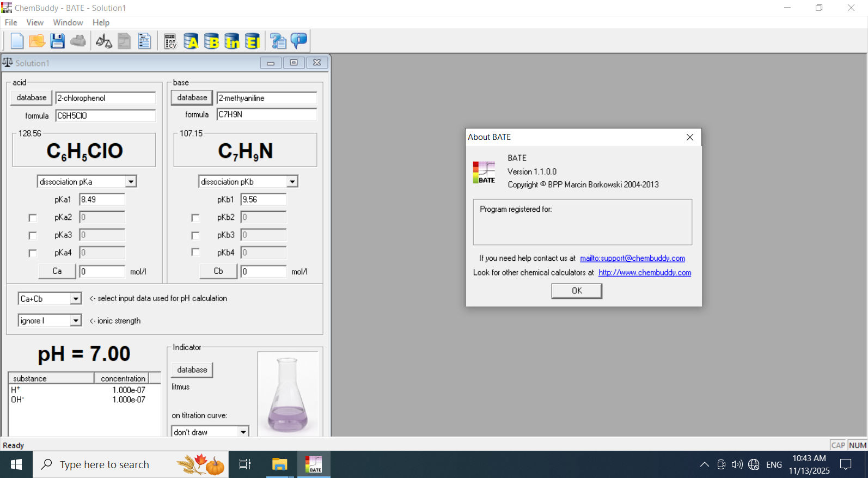Click the indicator flask color preview image
This screenshot has width=868, height=478.
[288, 394]
